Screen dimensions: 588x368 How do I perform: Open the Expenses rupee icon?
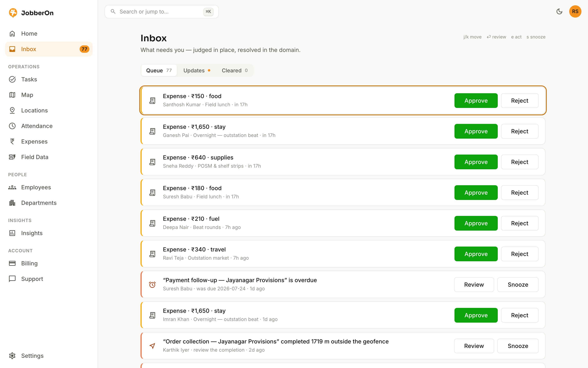coord(12,142)
